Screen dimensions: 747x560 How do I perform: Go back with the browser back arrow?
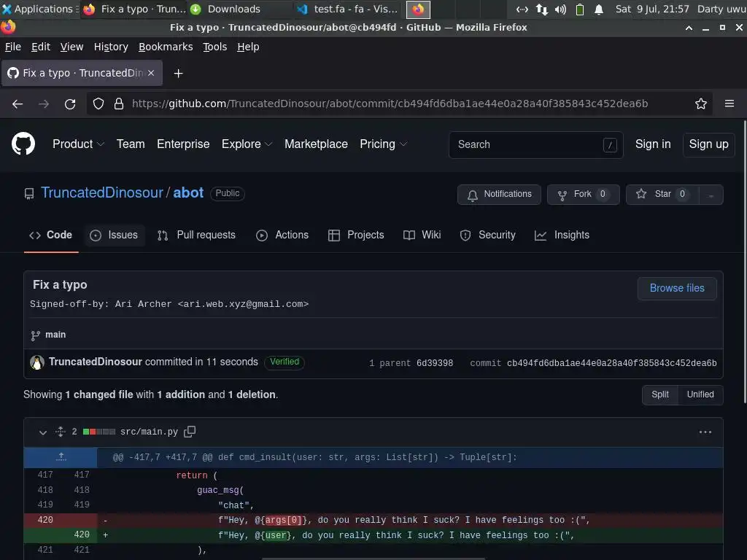[18, 104]
